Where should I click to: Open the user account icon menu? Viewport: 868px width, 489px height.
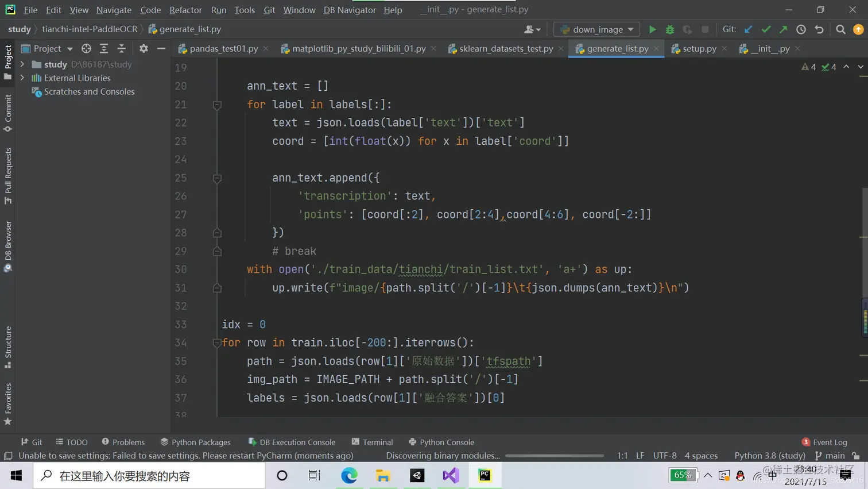pyautogui.click(x=532, y=29)
